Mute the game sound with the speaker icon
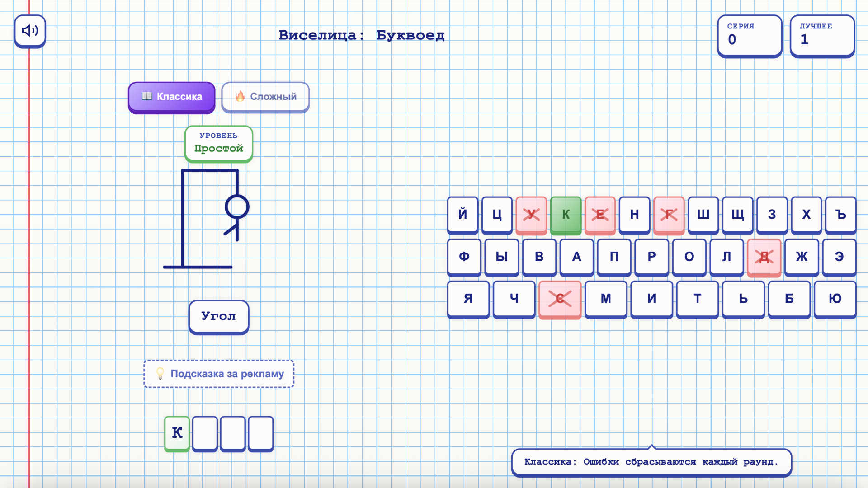868x488 pixels. (x=30, y=31)
